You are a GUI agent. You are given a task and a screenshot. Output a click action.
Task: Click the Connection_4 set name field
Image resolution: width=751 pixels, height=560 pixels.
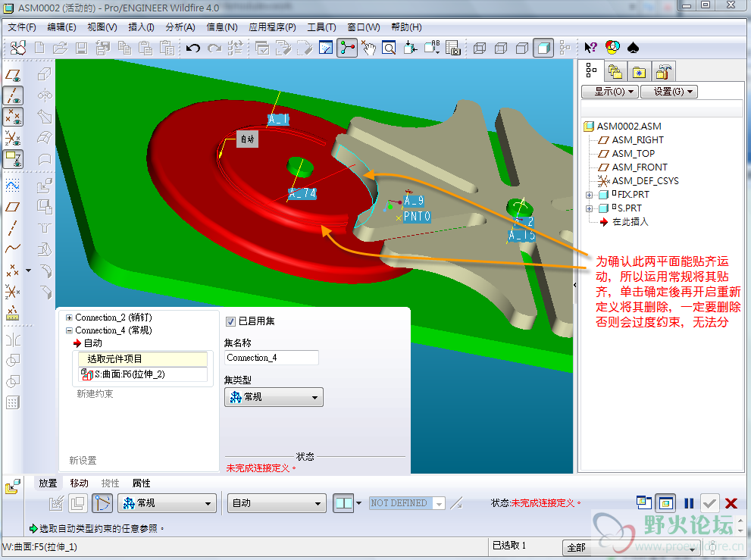[x=271, y=358]
